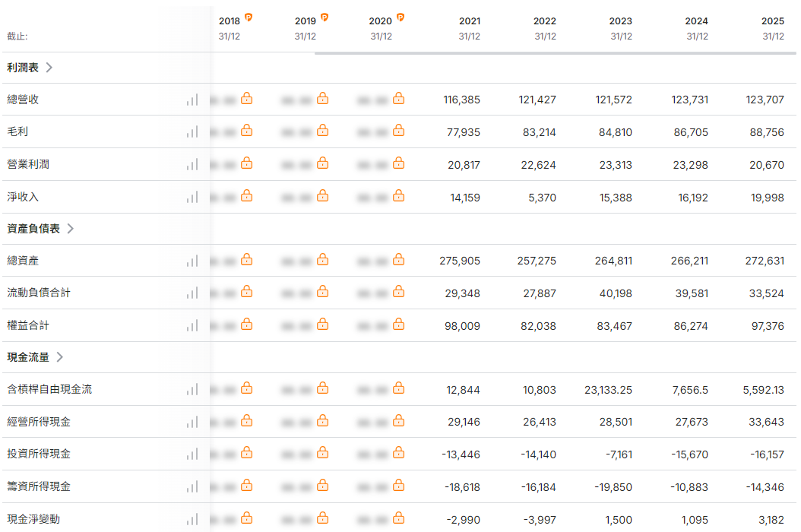The width and height of the screenshot is (801, 532).
Task: Open bar chart for 現金淨變動 row
Action: pyautogui.click(x=192, y=520)
